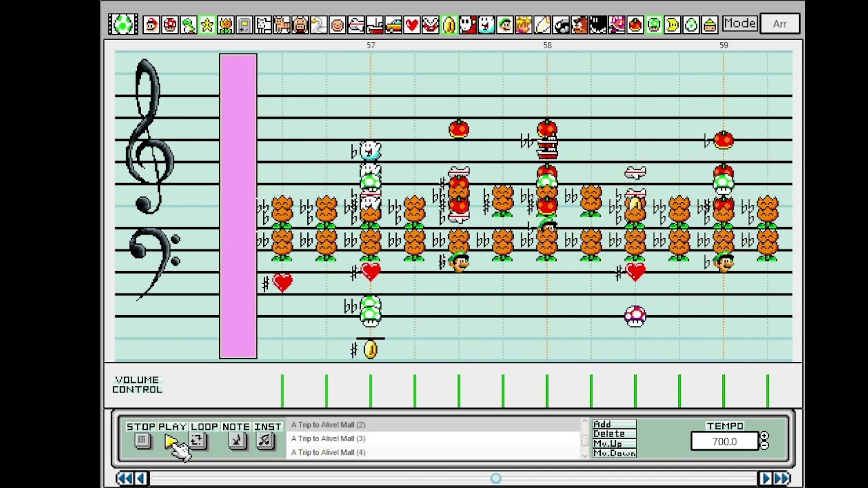The width and height of the screenshot is (868, 488).
Task: Choose the Feather instrument
Action: [542, 25]
